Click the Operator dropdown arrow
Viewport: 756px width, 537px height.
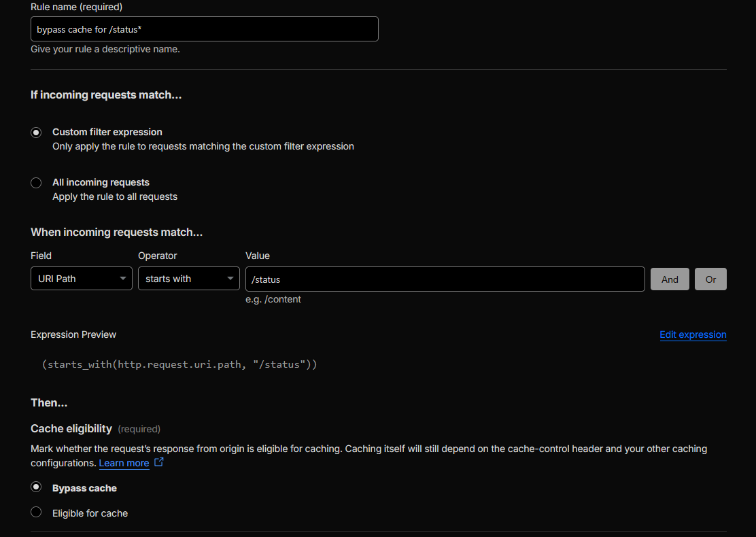pyautogui.click(x=230, y=279)
